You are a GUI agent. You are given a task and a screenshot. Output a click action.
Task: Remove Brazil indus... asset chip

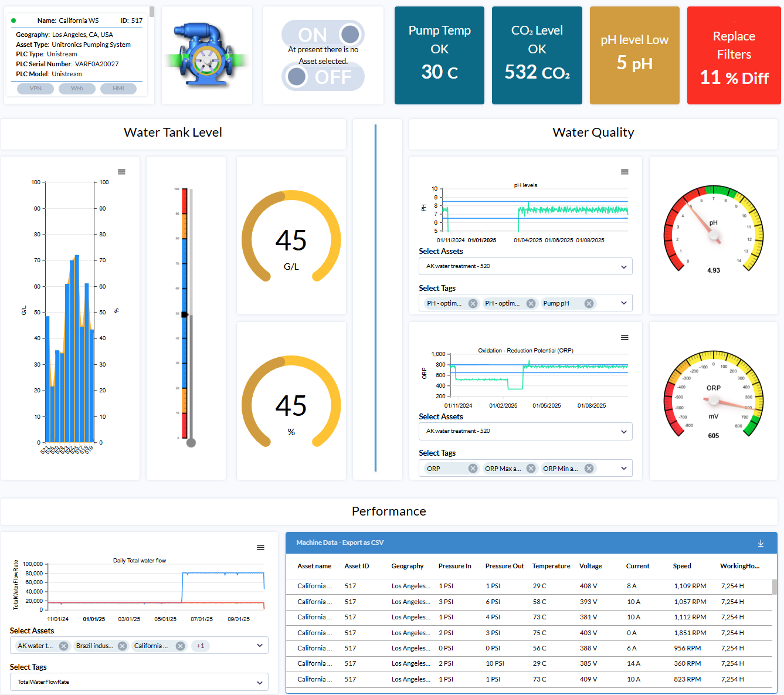[122, 646]
